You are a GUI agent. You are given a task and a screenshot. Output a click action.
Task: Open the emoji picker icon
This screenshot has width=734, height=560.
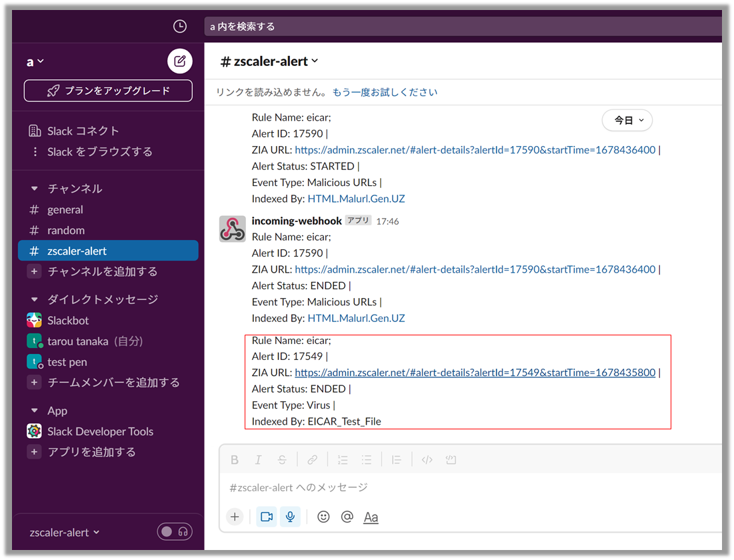tap(323, 517)
